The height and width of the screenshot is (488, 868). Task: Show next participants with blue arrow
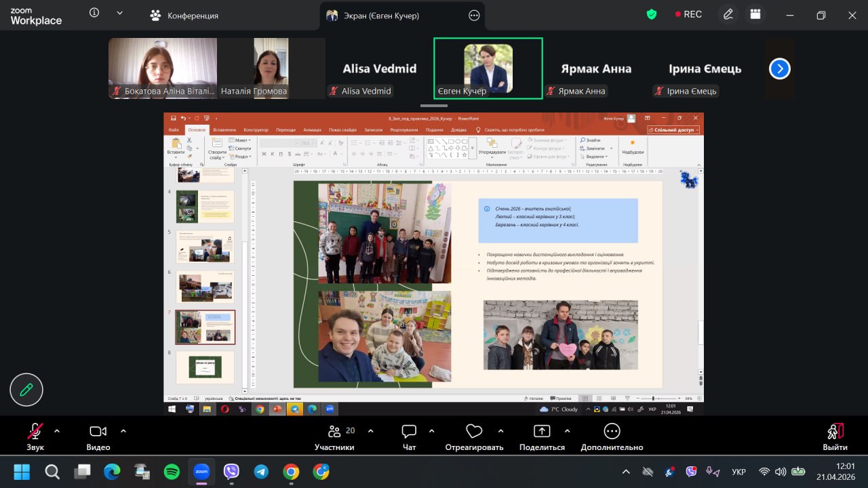[780, 68]
